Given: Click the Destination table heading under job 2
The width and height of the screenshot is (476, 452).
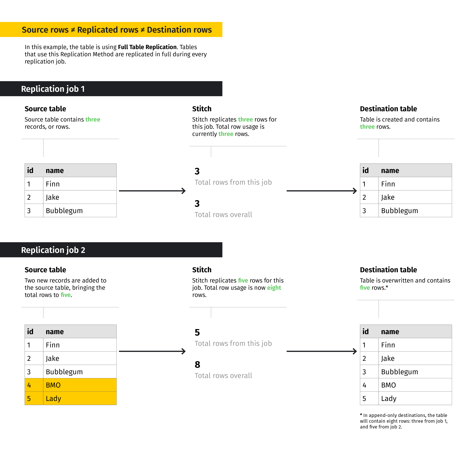Looking at the screenshot, I should [388, 270].
